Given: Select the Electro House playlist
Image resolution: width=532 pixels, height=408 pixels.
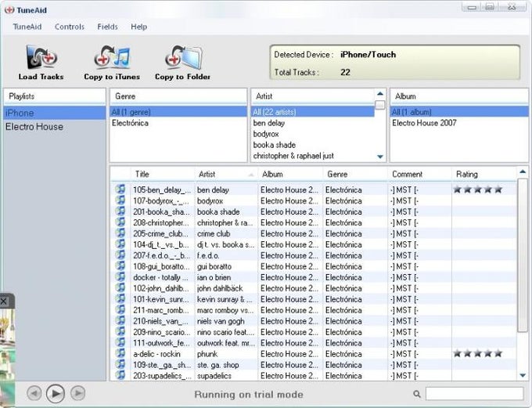Looking at the screenshot, I should click(55, 127).
